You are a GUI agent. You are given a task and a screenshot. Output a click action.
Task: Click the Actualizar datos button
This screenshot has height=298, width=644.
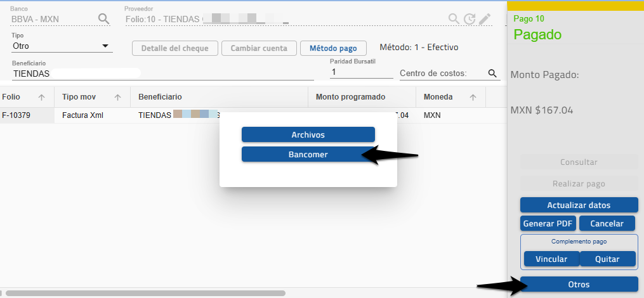(x=579, y=205)
